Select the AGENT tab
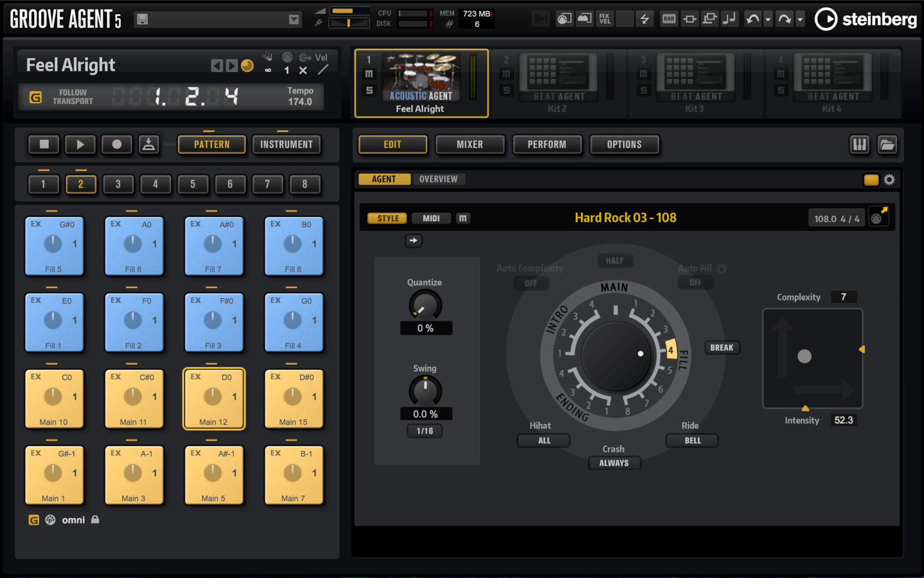The width and height of the screenshot is (924, 578). point(384,179)
